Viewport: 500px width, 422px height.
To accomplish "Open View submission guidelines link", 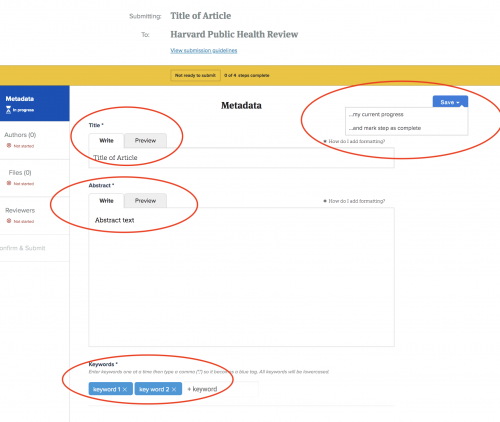I will click(x=204, y=50).
